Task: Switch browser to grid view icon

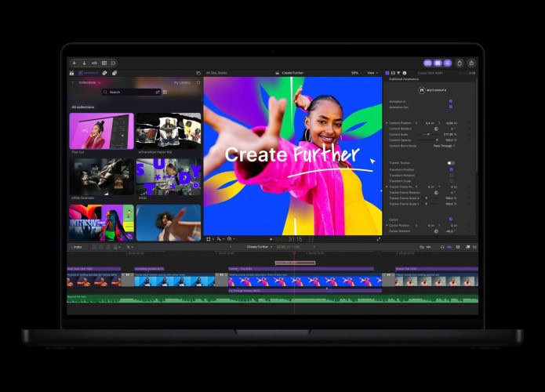Action: coord(165,92)
